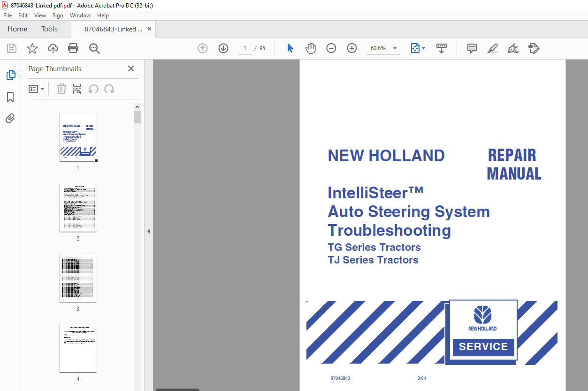The image size is (588, 391).
Task: Open the Find text magnifier
Action: tap(94, 48)
